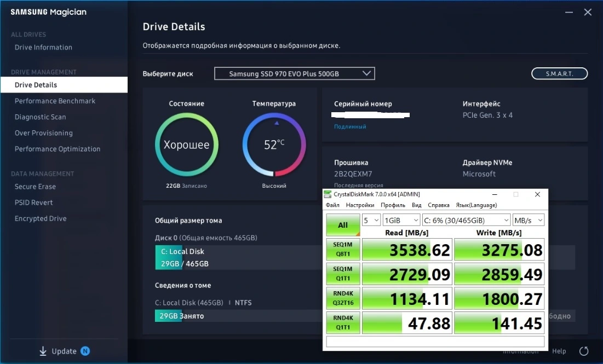
Task: Click write result 3275.08
Action: tap(499, 250)
